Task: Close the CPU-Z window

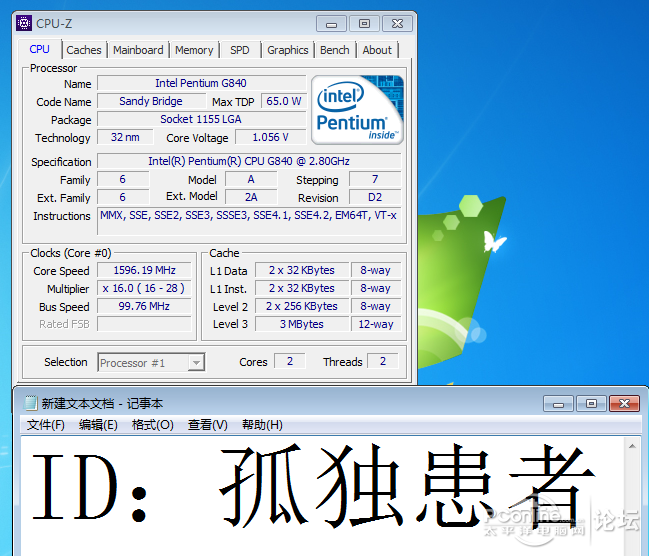Action: [x=397, y=24]
